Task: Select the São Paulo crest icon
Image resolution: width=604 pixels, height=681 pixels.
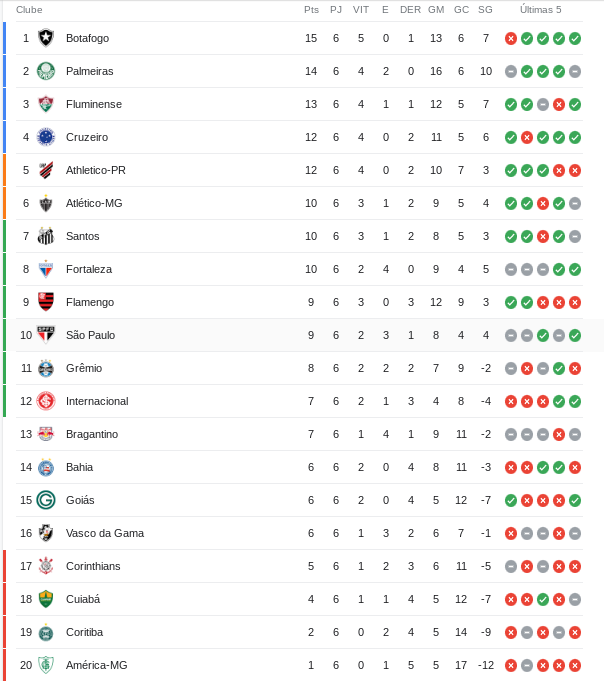Action: (46, 335)
